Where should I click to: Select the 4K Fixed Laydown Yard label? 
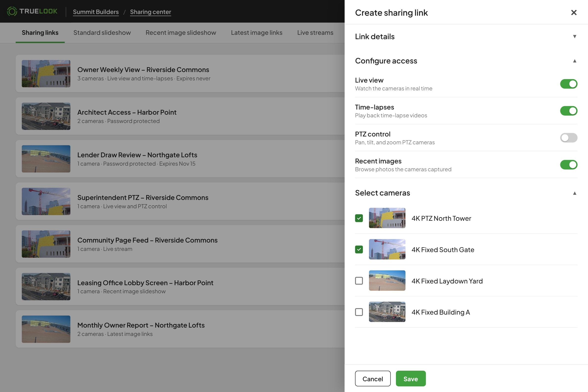tap(447, 281)
